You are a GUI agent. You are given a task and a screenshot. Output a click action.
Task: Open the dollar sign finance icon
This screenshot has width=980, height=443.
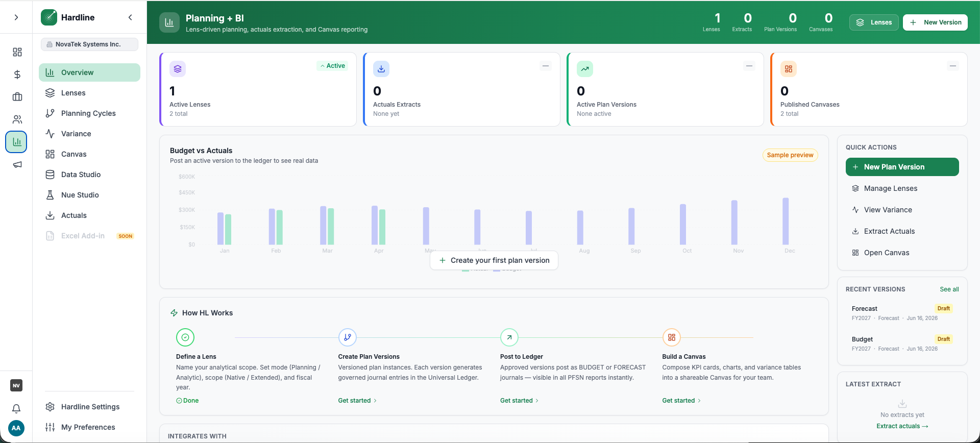pyautogui.click(x=17, y=75)
